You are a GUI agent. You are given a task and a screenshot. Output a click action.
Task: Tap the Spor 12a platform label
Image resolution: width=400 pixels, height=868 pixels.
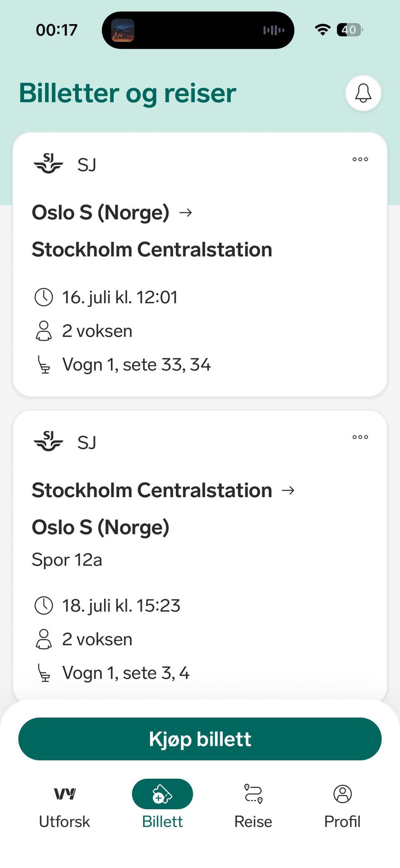67,560
